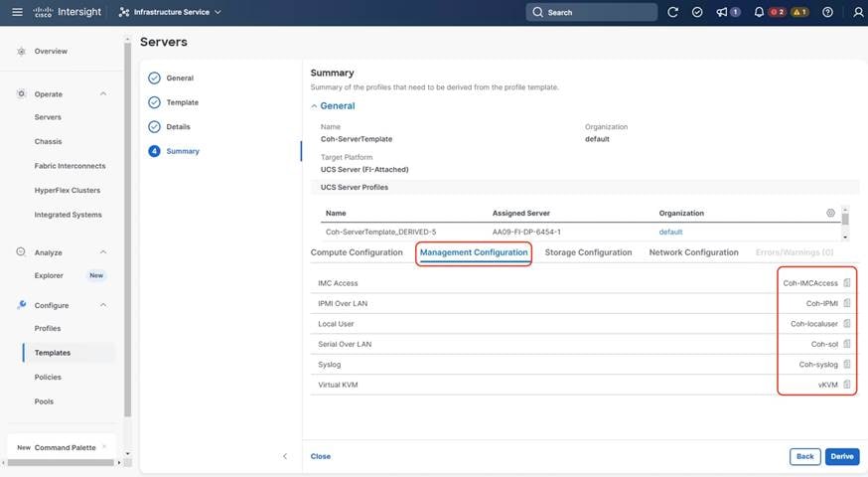Open the notifications bell icon
This screenshot has width=868, height=477.
coord(759,12)
